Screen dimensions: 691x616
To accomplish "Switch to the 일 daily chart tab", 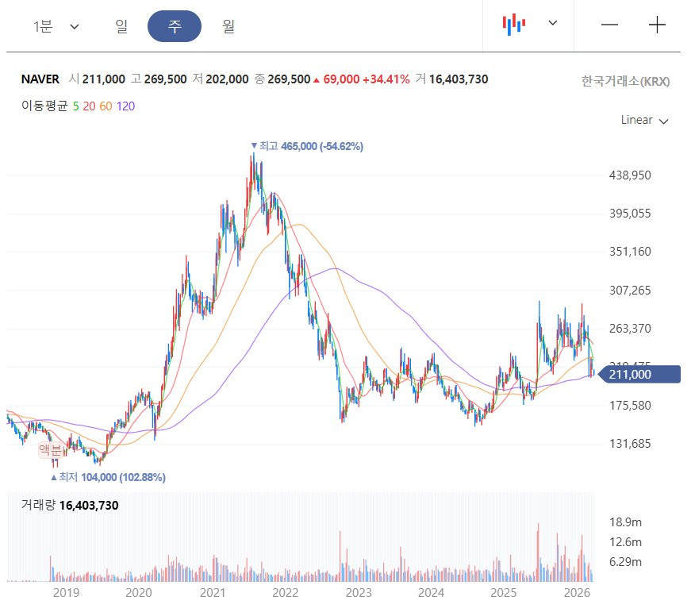I will coord(121,26).
